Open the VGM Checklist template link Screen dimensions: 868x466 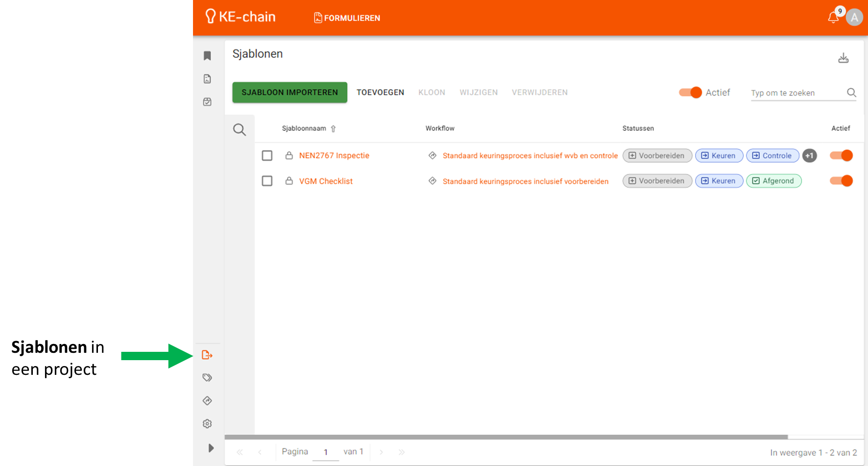(x=326, y=181)
